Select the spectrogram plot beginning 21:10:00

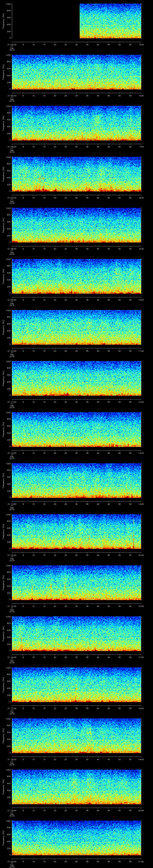coord(76,327)
